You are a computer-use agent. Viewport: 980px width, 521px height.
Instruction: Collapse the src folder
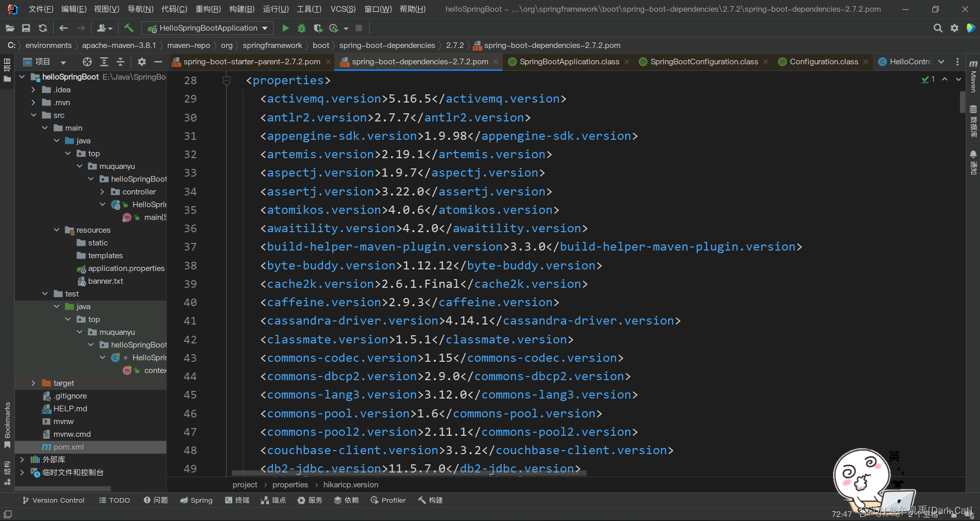click(33, 115)
